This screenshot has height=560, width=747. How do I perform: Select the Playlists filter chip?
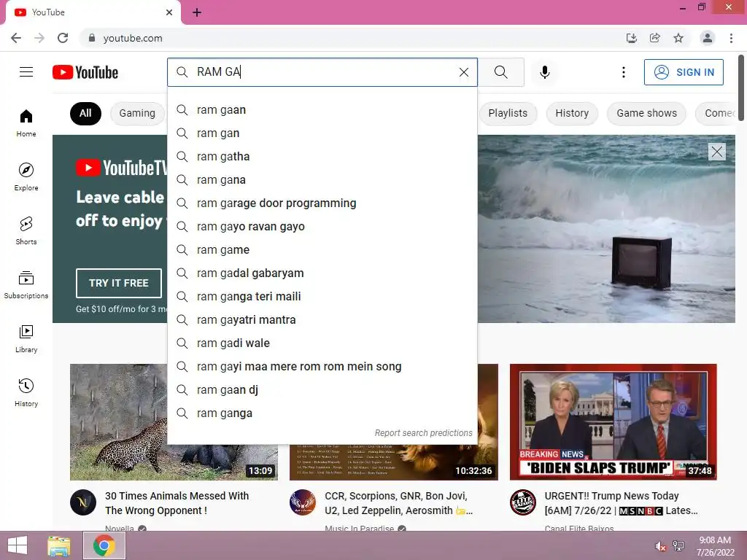click(x=508, y=113)
